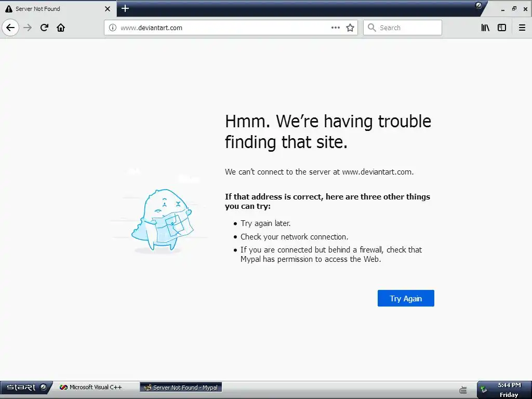Open the home page
The width and height of the screenshot is (532, 399).
point(61,28)
